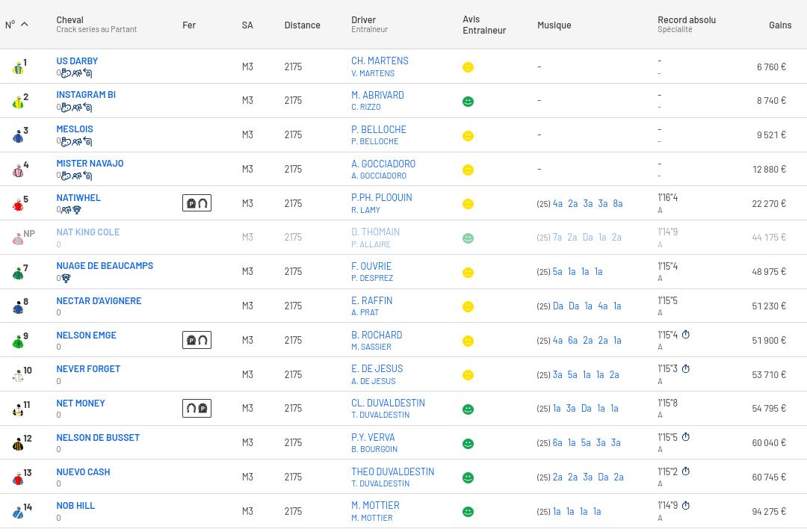
Task: Click the stopwatch icon beside NEVER FORGET record
Action: (685, 369)
